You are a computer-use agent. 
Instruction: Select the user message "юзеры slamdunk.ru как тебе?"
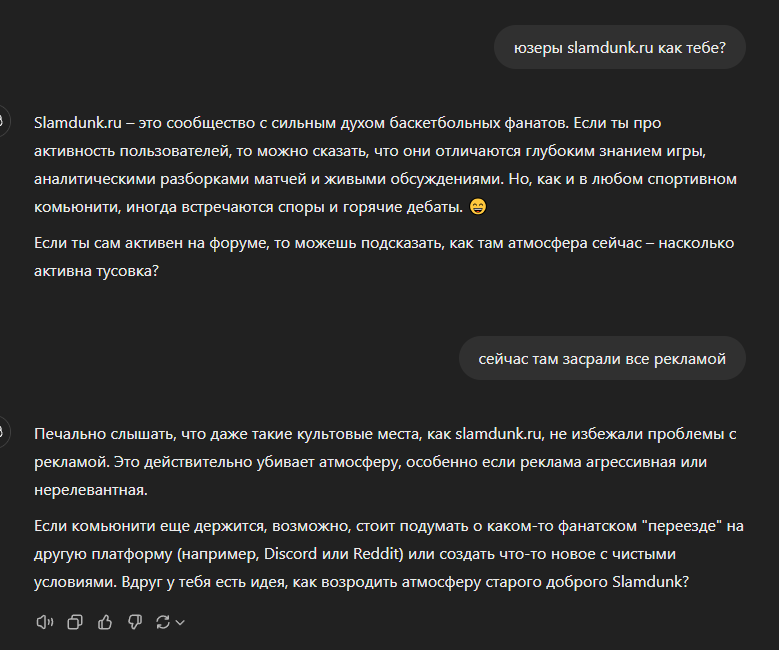coord(619,47)
